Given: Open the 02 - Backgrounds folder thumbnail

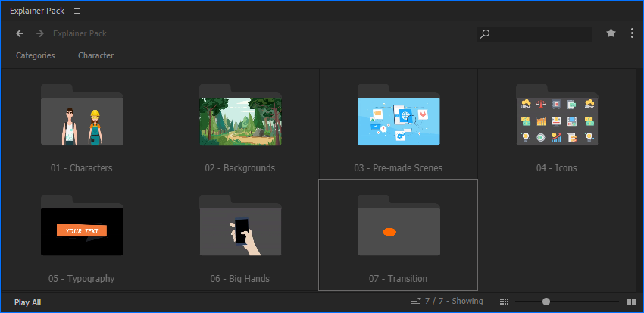Looking at the screenshot, I should pos(241,114).
